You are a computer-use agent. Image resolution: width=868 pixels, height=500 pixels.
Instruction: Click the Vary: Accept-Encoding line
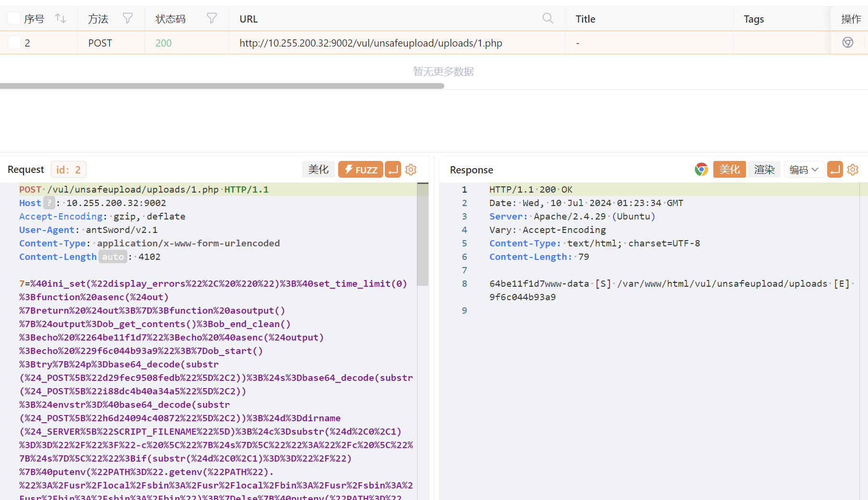548,230
